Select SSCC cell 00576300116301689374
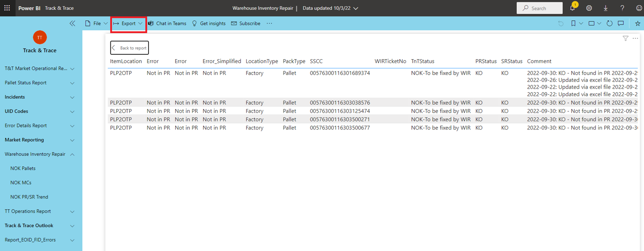The height and width of the screenshot is (251, 644). pyautogui.click(x=340, y=73)
